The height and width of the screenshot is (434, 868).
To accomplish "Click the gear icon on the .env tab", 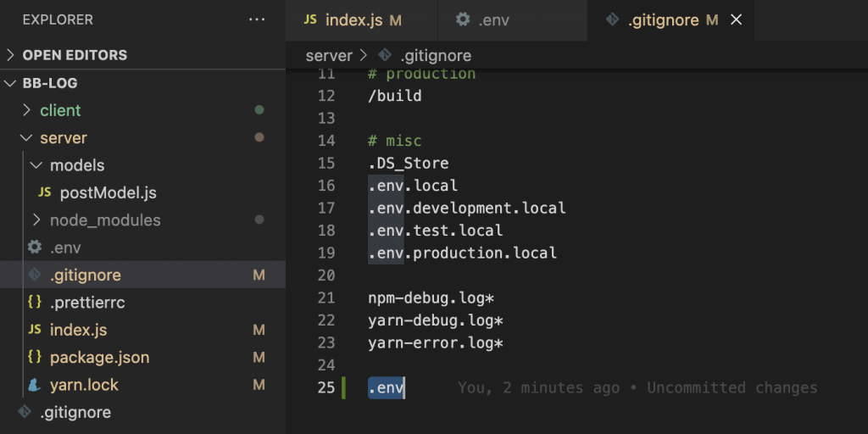I will click(x=463, y=19).
